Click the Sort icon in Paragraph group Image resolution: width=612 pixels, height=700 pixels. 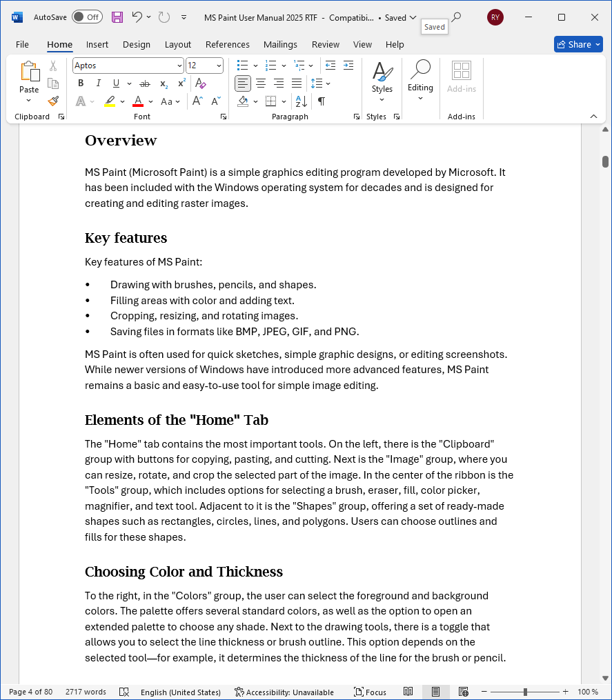pyautogui.click(x=301, y=101)
